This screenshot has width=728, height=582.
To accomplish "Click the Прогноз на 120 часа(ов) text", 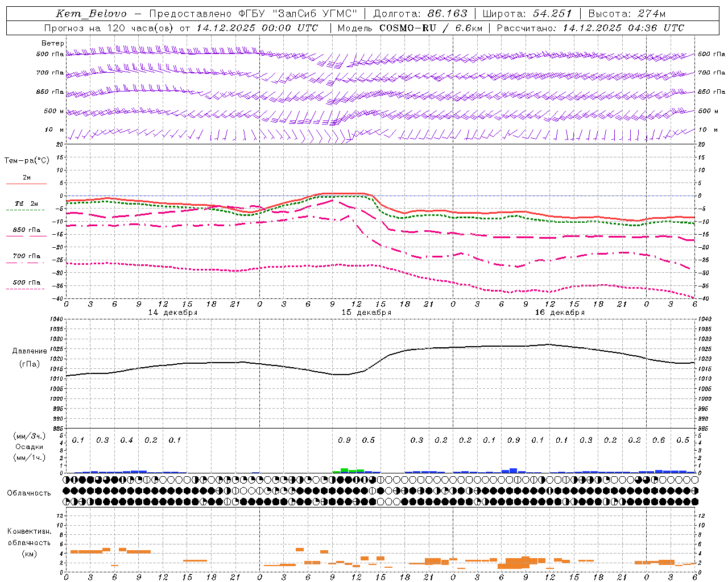I will (109, 28).
